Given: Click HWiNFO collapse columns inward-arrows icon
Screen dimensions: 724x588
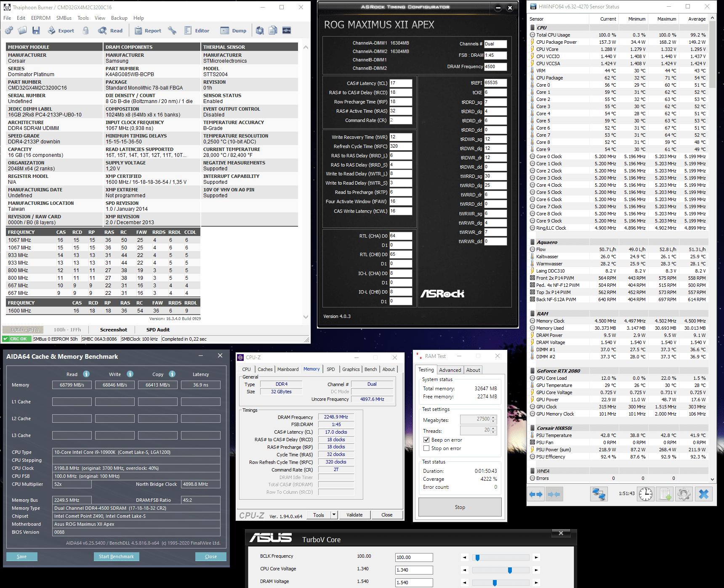Looking at the screenshot, I should point(554,494).
